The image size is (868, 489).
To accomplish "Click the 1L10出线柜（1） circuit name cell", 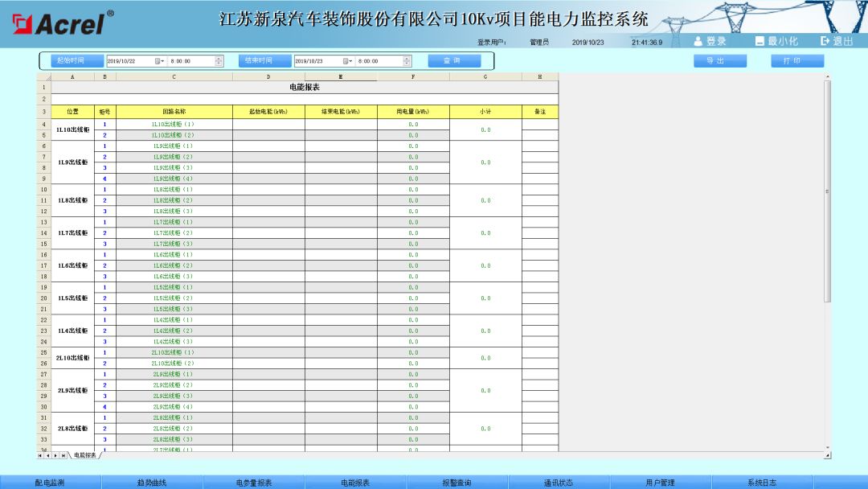I will tap(174, 124).
